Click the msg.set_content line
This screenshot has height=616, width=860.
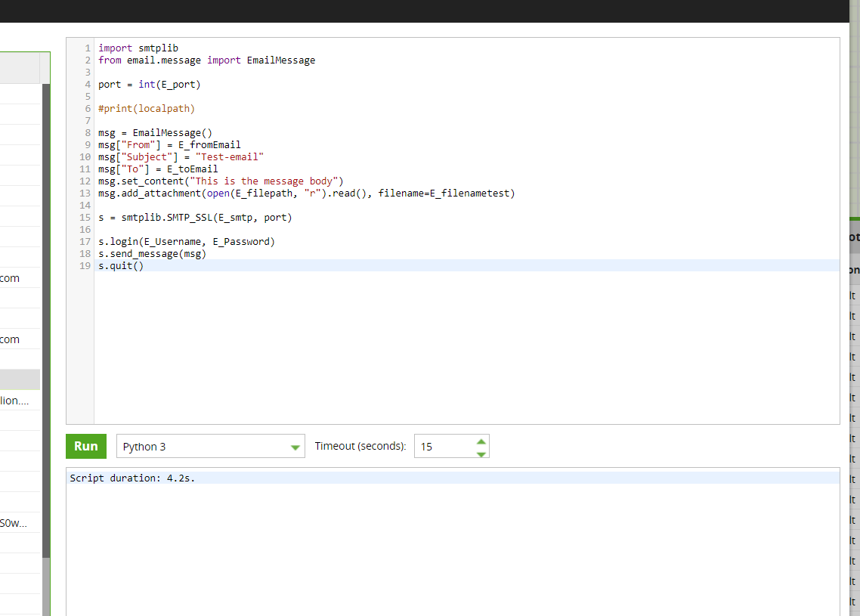[x=221, y=181]
